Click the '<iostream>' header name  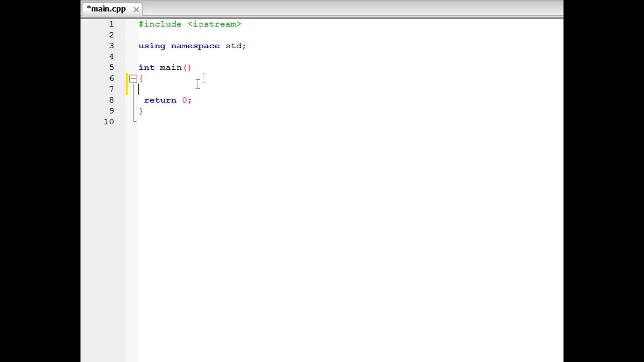click(x=214, y=24)
